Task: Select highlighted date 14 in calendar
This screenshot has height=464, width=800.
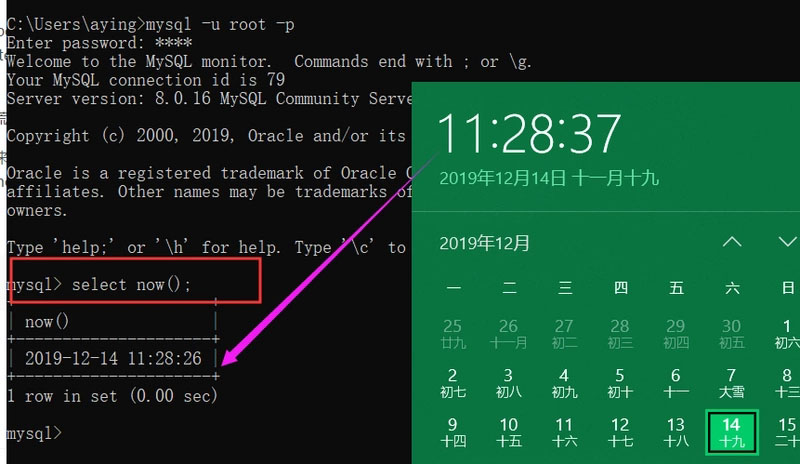Action: (732, 432)
